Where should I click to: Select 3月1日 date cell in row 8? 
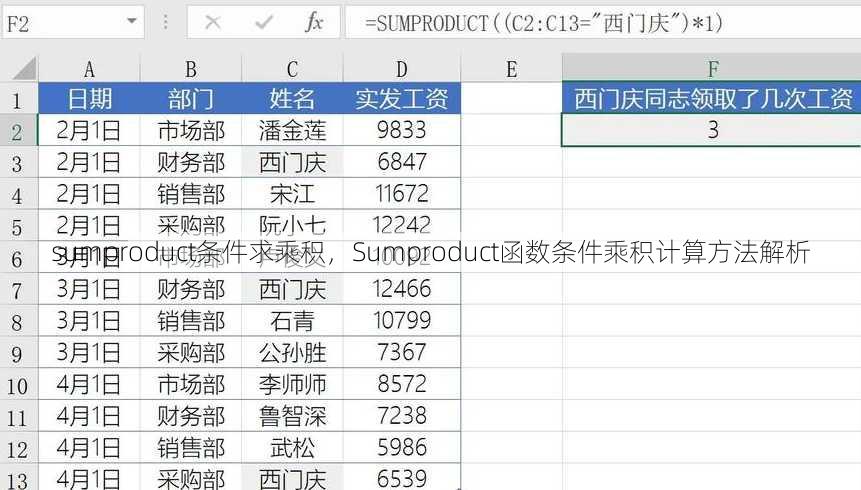[x=89, y=321]
